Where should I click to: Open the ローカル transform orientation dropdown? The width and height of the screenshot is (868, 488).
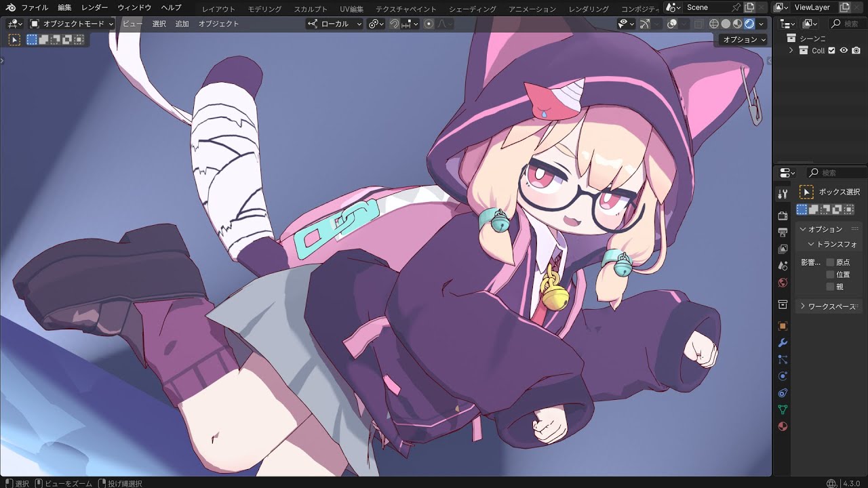pyautogui.click(x=334, y=24)
